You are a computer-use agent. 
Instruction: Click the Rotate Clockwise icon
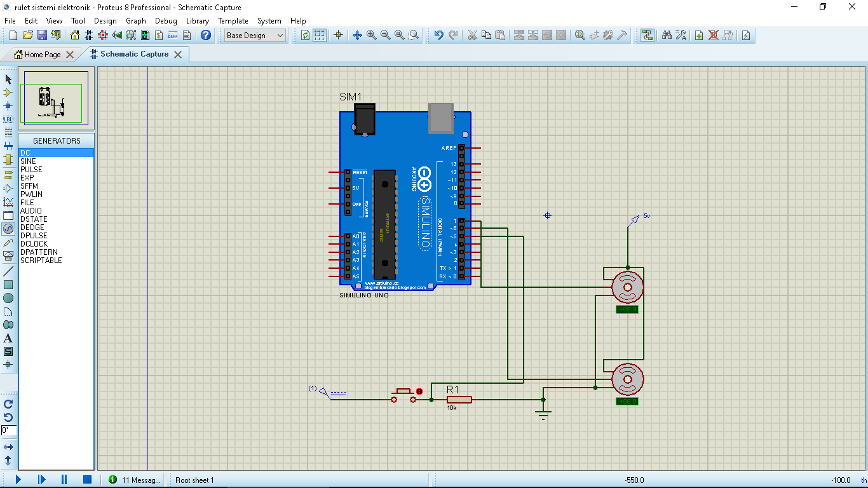8,404
